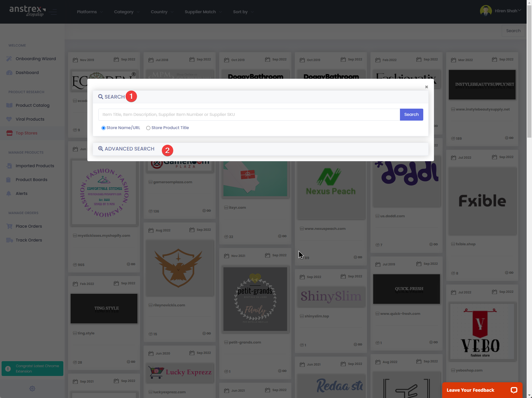Click the blue Search button in dialog
The image size is (532, 398).
pyautogui.click(x=411, y=115)
